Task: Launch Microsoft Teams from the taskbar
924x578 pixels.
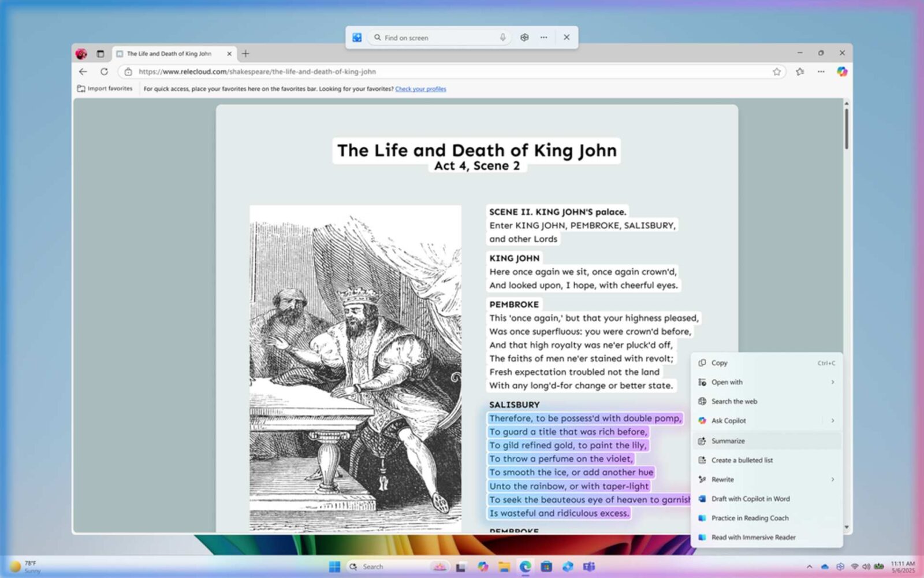Action: pyautogui.click(x=590, y=566)
